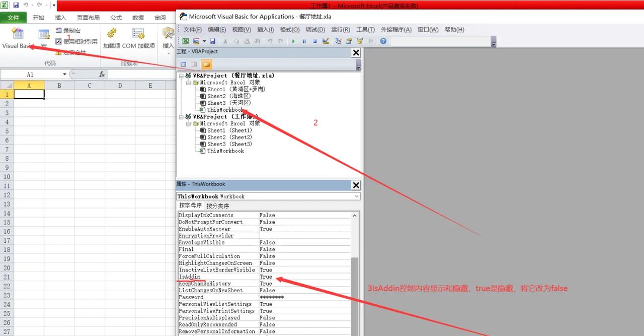Open Project Explorer icon in VBA toolbar
The width and height of the screenshot is (644, 336).
click(338, 41)
